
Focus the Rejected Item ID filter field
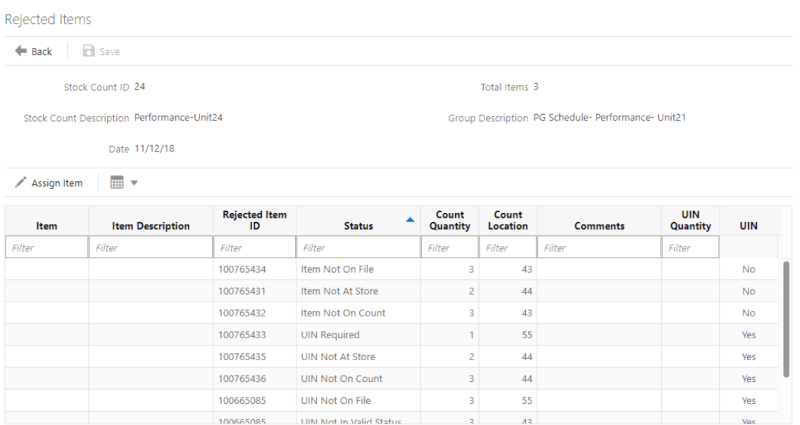click(x=255, y=247)
